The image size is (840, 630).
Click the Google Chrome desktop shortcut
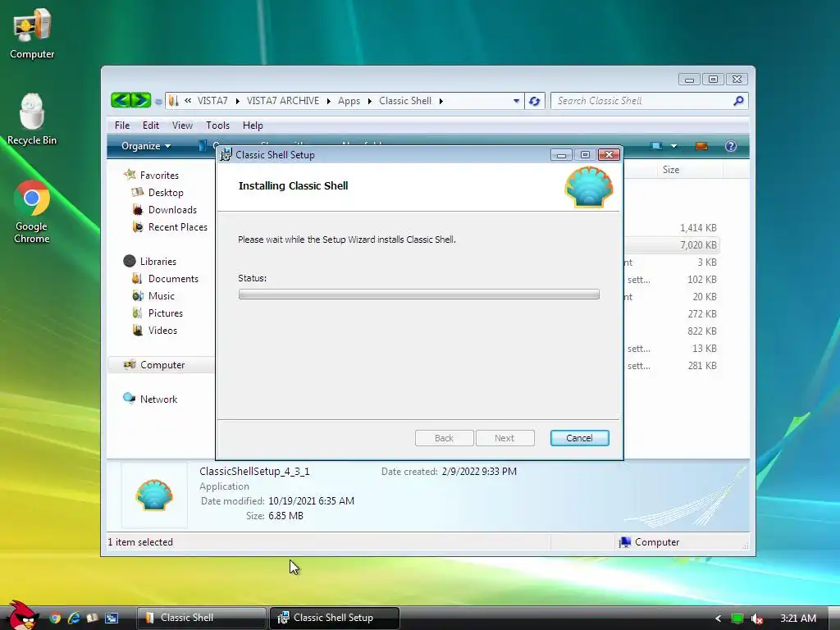(32, 212)
